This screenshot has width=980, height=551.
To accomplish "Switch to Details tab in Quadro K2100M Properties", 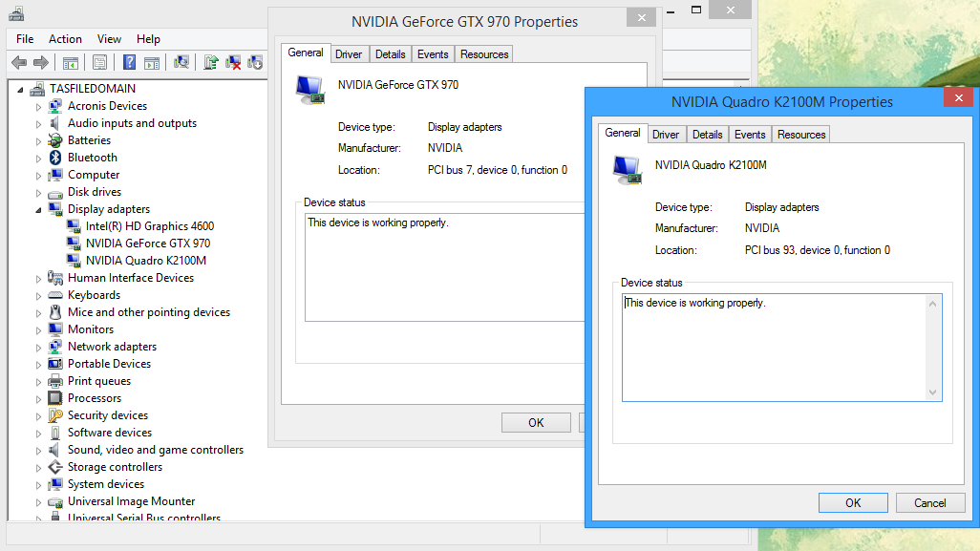I will 707,135.
